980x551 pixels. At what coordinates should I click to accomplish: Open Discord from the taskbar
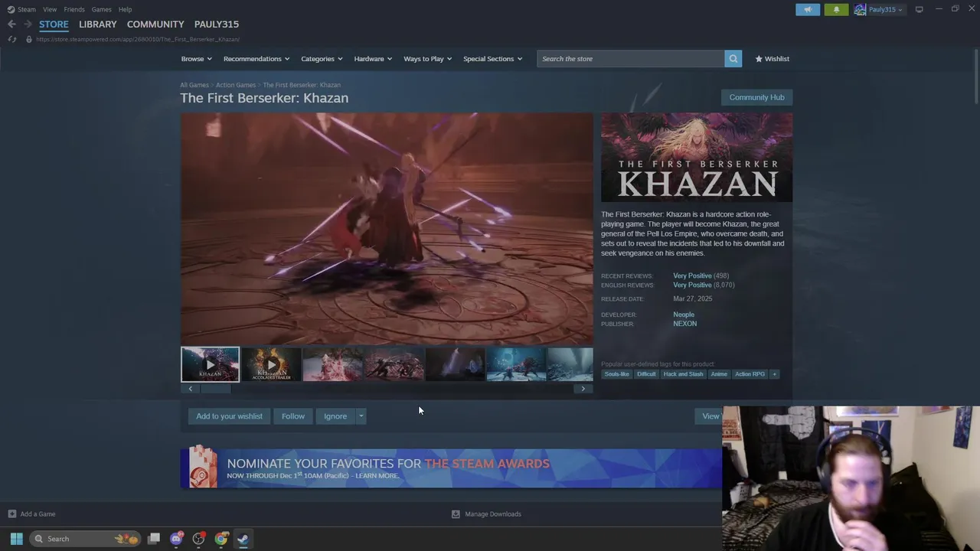click(177, 539)
